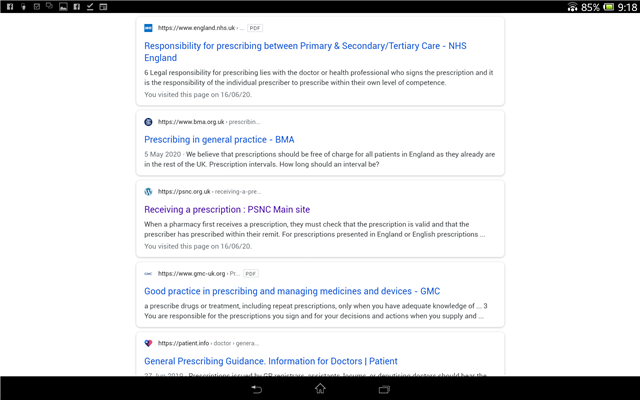This screenshot has width=640, height=400.
Task: Click the NHS England site favicon
Action: (148, 28)
